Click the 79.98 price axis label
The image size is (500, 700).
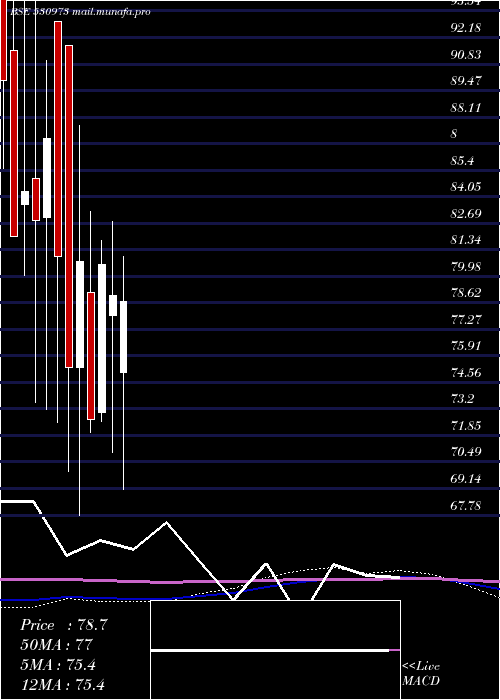466,267
